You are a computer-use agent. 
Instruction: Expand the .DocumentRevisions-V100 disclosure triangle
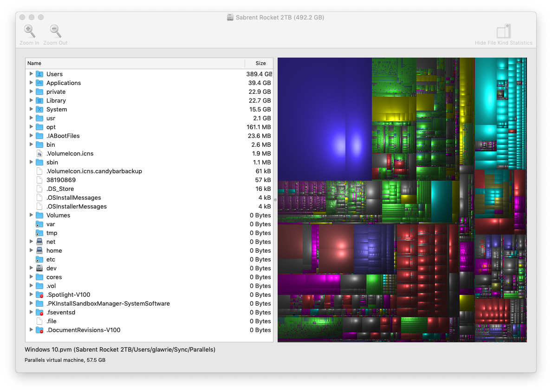click(x=31, y=330)
